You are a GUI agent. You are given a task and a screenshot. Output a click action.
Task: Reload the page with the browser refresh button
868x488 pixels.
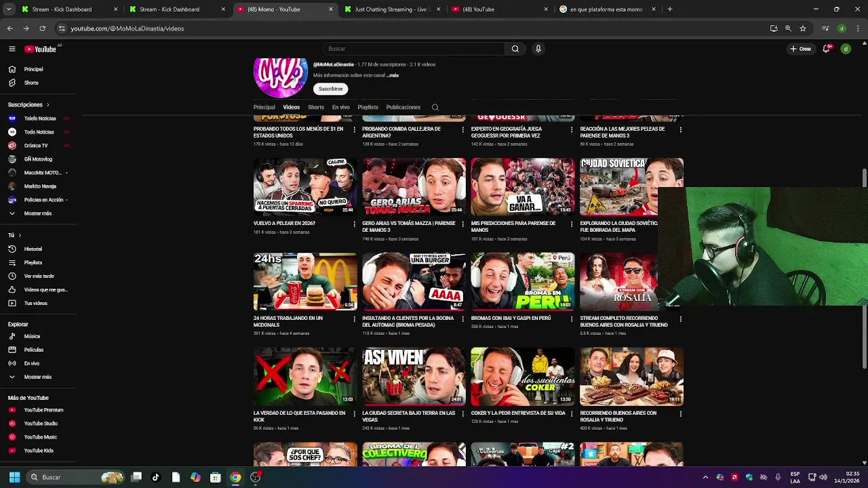pos(42,28)
